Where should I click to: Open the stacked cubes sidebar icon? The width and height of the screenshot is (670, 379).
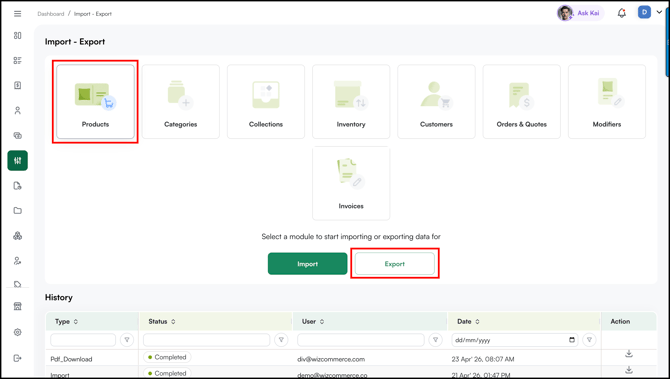(18, 235)
